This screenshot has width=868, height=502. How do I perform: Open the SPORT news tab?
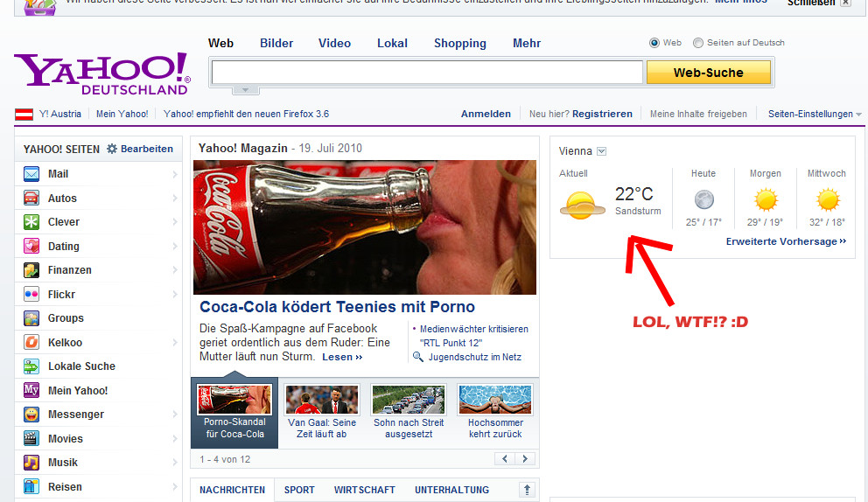(299, 490)
